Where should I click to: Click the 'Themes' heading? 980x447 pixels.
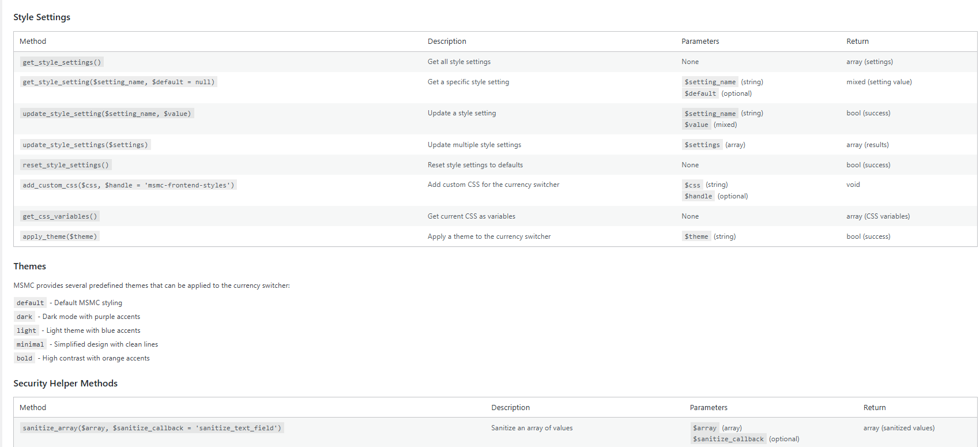(x=30, y=266)
